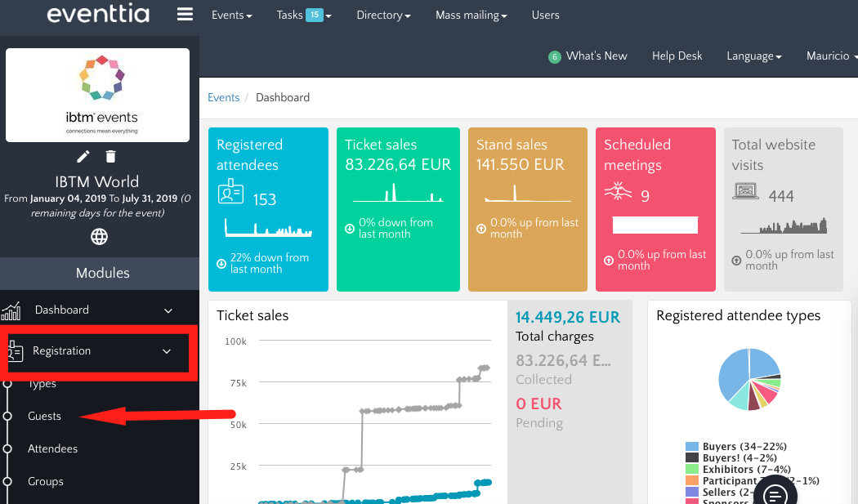Collapse the Registration module chevron
Image resolution: width=858 pixels, height=504 pixels.
point(167,351)
